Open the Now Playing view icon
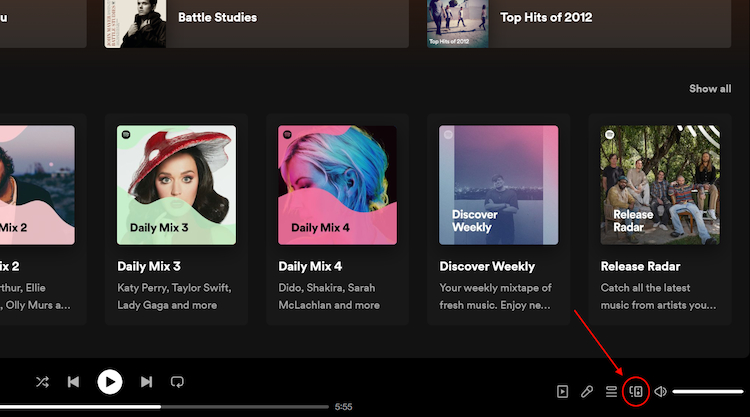 pyautogui.click(x=563, y=391)
